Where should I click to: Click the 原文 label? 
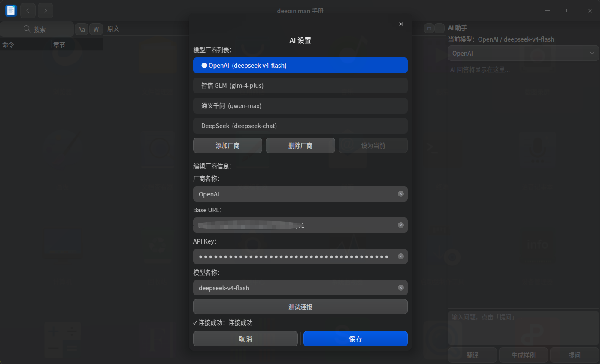click(x=113, y=29)
